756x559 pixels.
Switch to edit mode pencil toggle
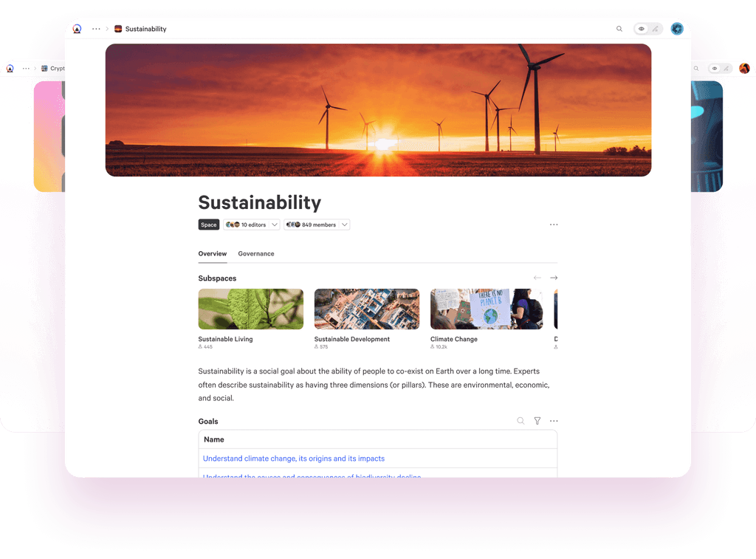click(656, 29)
